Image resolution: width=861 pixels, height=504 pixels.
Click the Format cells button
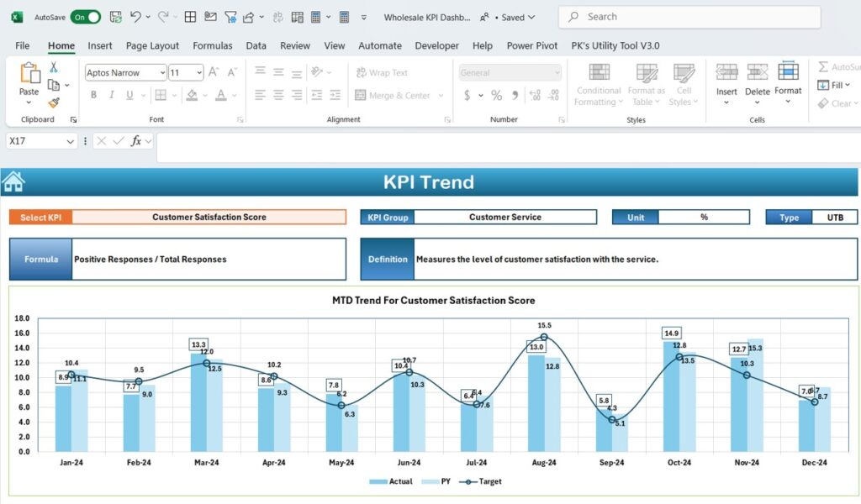coord(788,83)
